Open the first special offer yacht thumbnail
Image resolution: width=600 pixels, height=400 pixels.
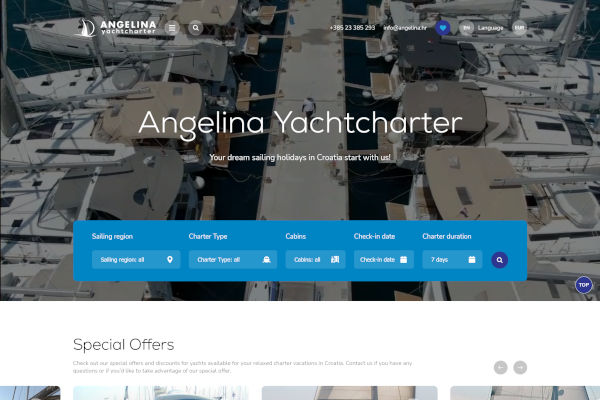click(161, 393)
